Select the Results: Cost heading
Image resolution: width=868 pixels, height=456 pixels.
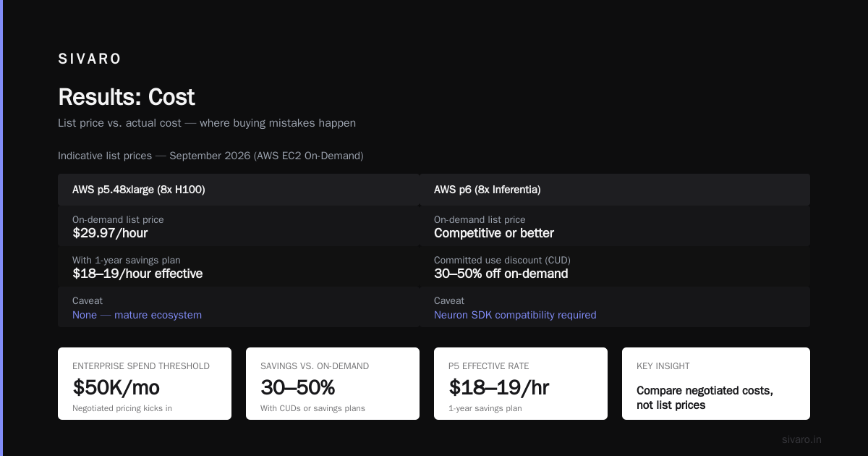pos(127,97)
